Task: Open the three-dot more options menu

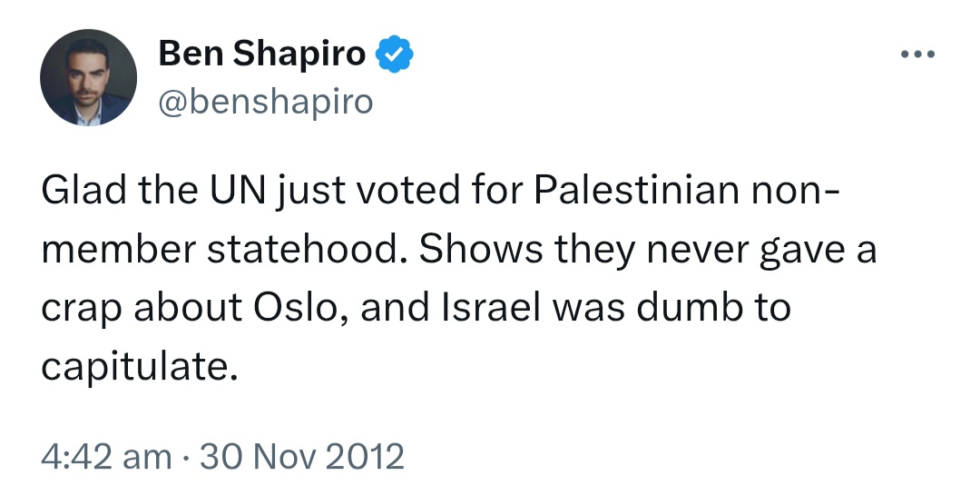Action: tap(918, 54)
